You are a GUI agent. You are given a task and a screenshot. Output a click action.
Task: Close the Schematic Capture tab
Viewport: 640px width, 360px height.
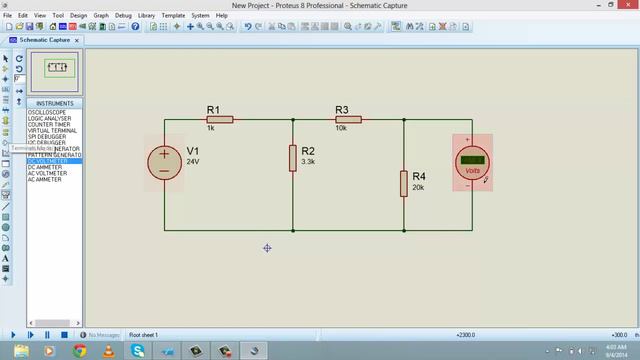(x=76, y=40)
